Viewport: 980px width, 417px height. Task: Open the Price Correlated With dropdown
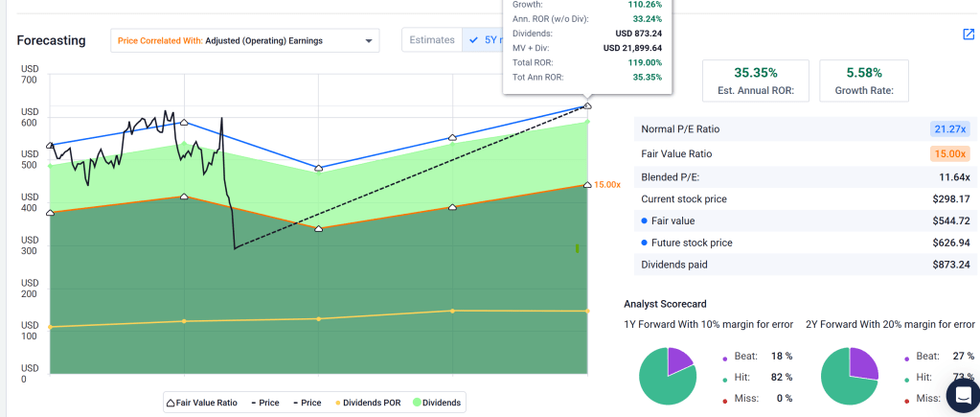[x=244, y=40]
